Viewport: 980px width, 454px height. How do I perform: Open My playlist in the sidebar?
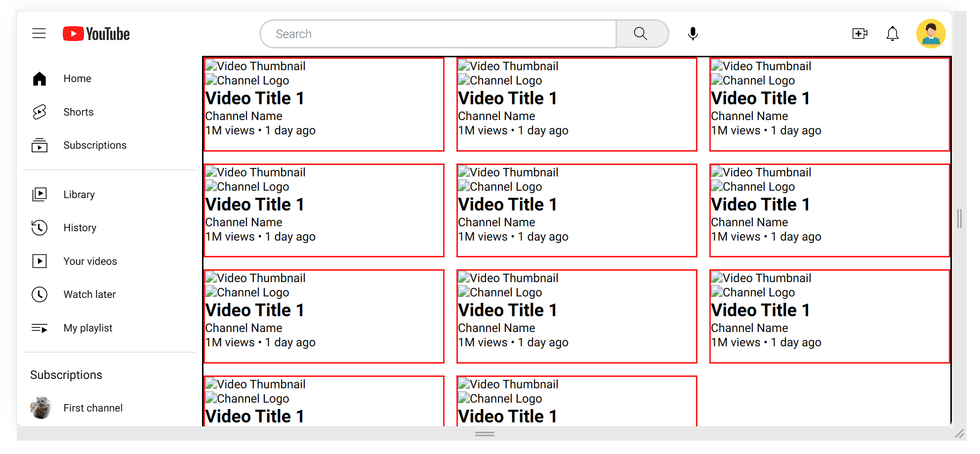(88, 328)
